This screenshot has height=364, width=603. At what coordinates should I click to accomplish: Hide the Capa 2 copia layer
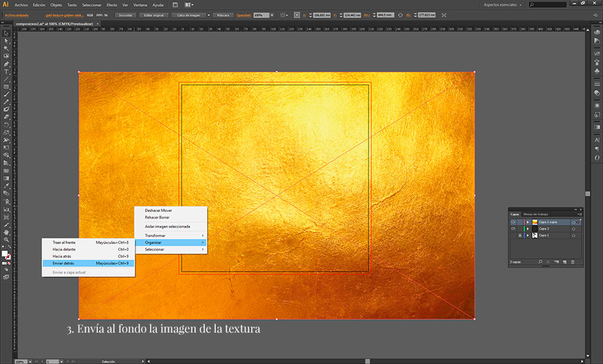[x=513, y=221]
